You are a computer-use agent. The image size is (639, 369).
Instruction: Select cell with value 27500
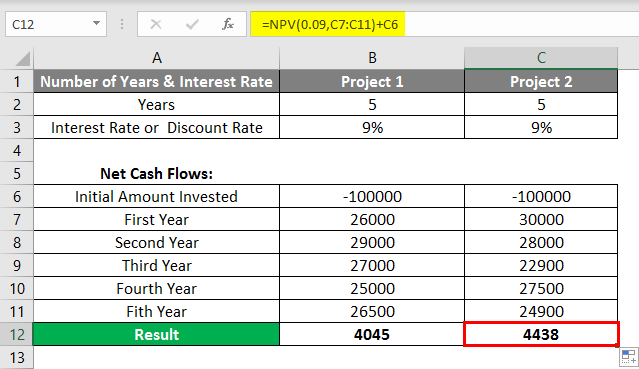tap(541, 289)
